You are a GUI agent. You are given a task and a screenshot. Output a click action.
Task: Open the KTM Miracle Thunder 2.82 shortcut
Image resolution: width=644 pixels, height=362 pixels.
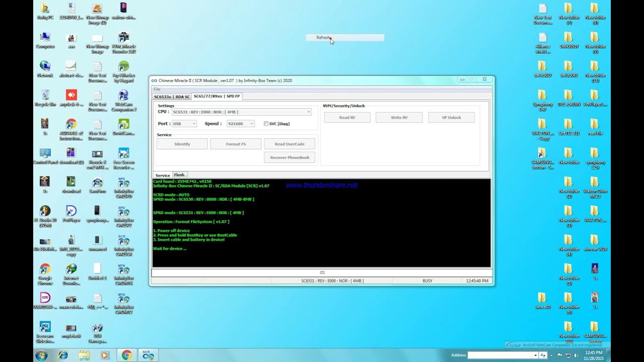[124, 42]
